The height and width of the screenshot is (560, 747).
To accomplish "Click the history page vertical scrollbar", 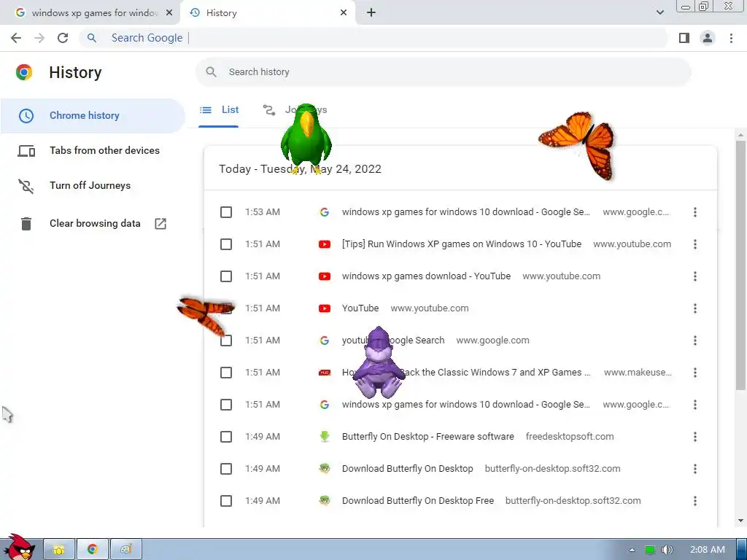I will point(740,264).
